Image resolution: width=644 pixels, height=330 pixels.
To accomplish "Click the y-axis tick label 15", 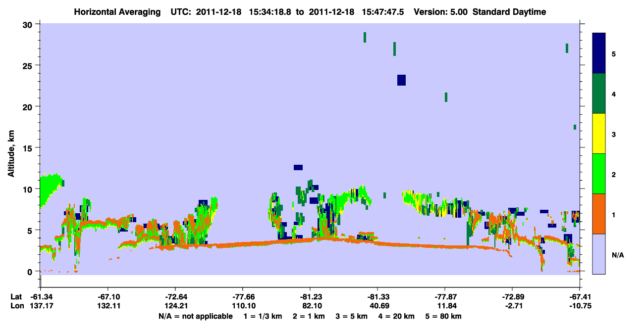I will [28, 148].
